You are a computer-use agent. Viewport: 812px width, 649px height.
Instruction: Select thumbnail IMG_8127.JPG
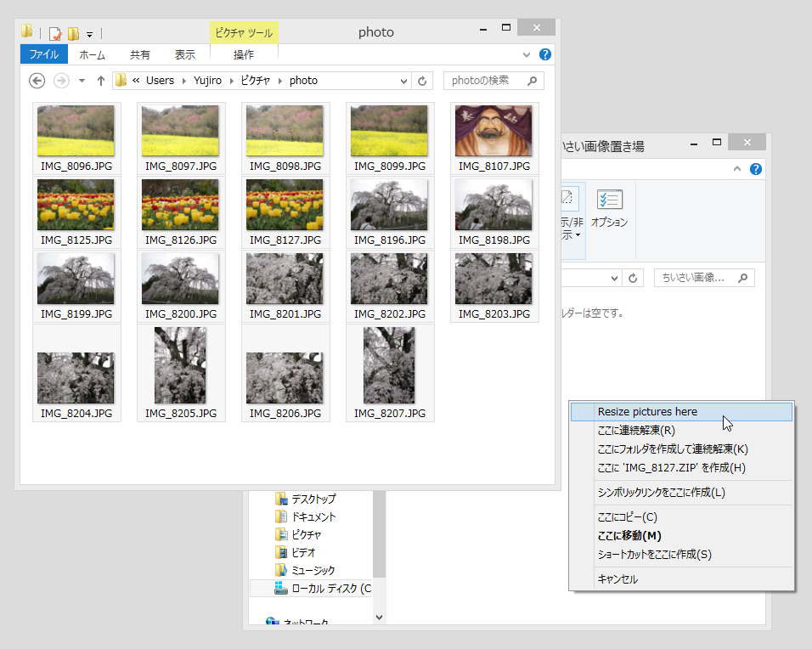pyautogui.click(x=285, y=212)
